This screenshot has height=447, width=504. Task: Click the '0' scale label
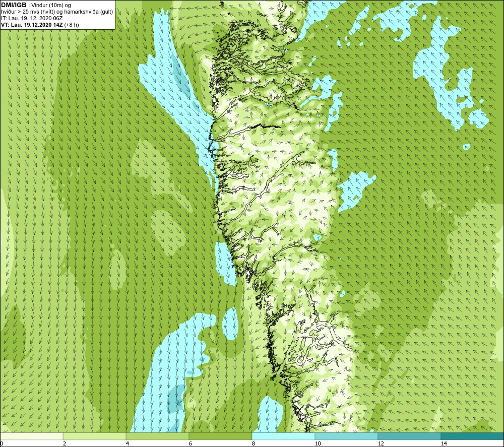pyautogui.click(x=2, y=443)
